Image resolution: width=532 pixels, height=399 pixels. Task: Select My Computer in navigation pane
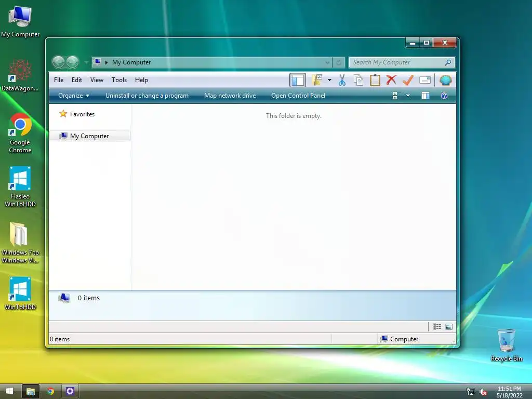(90, 136)
